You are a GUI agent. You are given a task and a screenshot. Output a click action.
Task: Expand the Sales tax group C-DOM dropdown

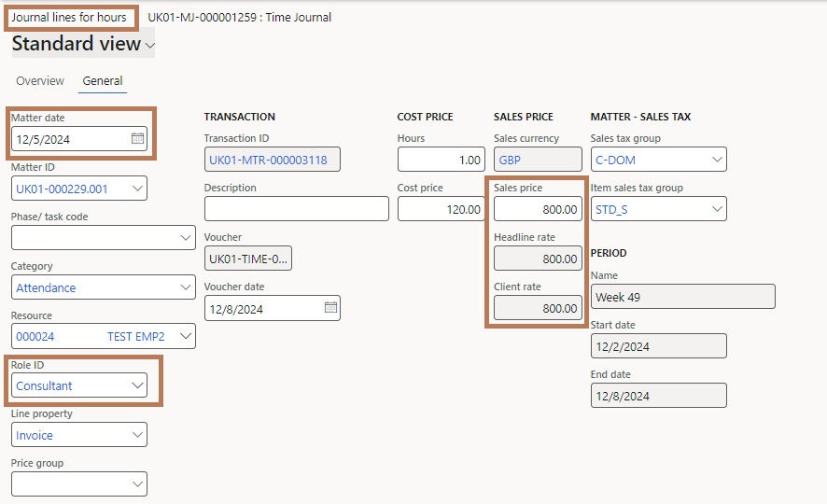[717, 160]
